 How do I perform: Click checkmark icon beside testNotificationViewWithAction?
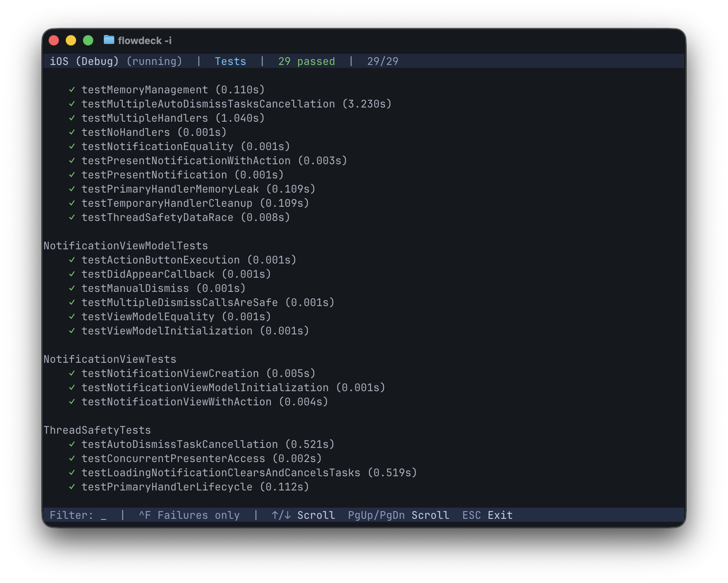click(x=72, y=402)
